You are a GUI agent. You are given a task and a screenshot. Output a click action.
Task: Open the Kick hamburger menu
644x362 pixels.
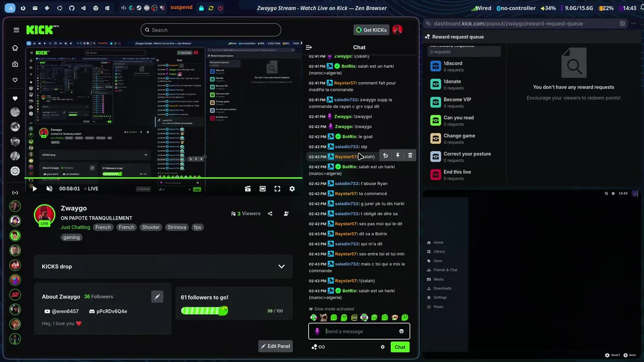(16, 30)
